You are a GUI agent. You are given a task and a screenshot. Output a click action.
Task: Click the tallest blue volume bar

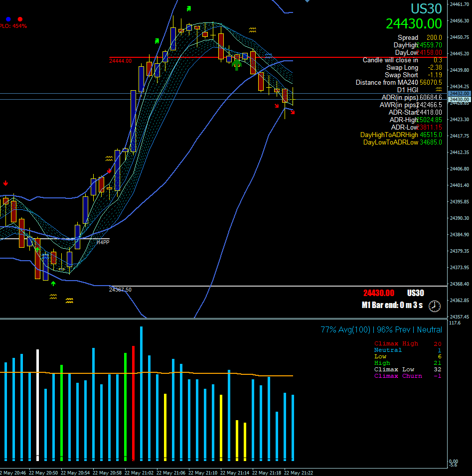pyautogui.click(x=141, y=393)
